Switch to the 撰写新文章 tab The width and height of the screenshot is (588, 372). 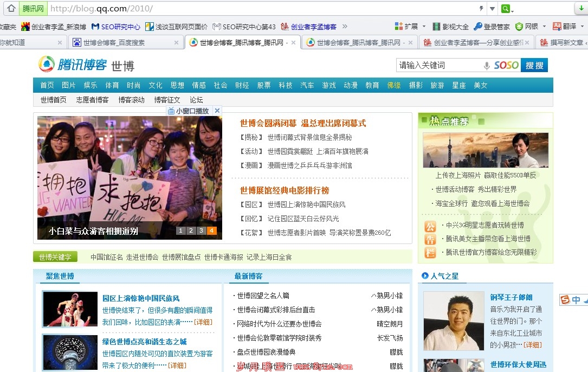[563, 42]
